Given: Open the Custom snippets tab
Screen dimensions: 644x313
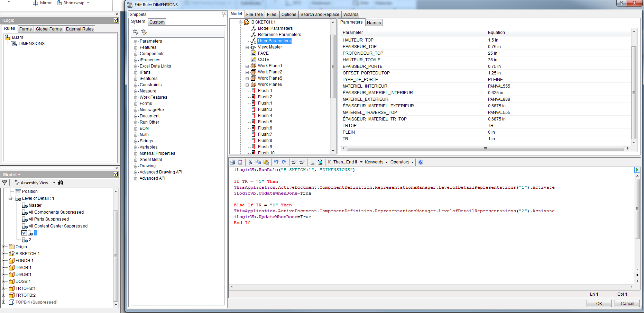Looking at the screenshot, I should [x=157, y=22].
